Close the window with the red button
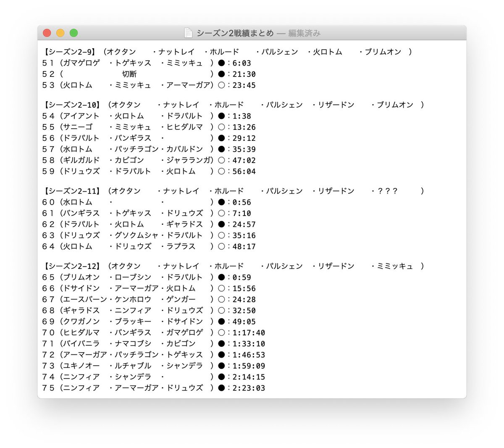This screenshot has width=504, height=448. click(47, 33)
